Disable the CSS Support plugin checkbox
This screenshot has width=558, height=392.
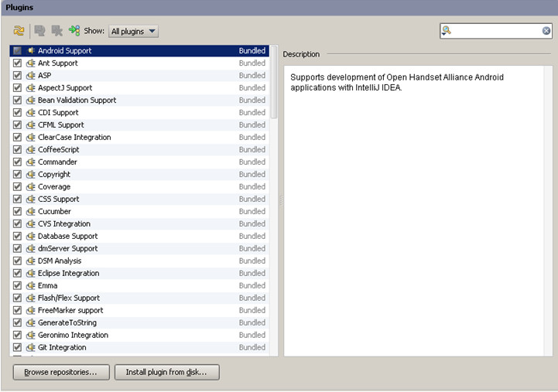point(17,199)
